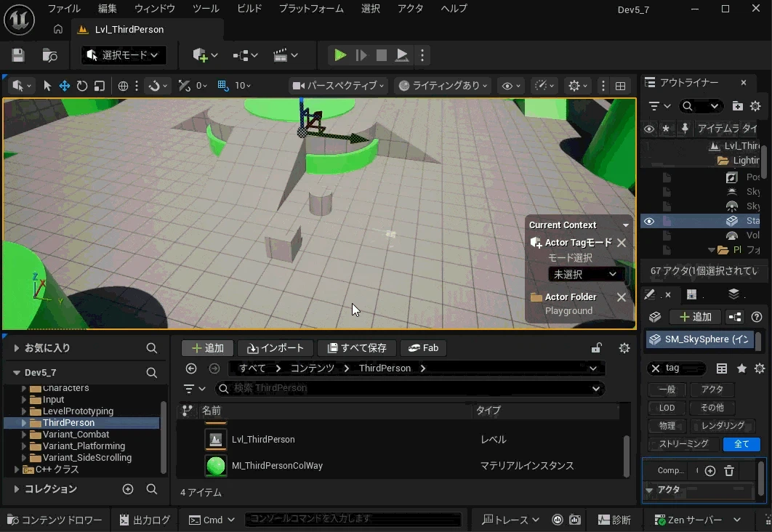
Task: Toggle visibility eye for selected Outliner row
Action: pyautogui.click(x=649, y=221)
